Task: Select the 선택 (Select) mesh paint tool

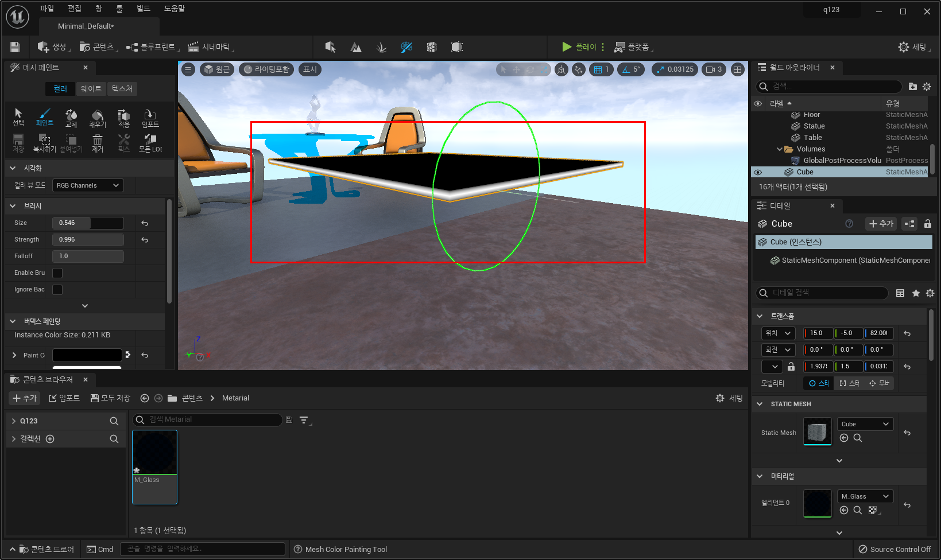Action: coord(18,117)
